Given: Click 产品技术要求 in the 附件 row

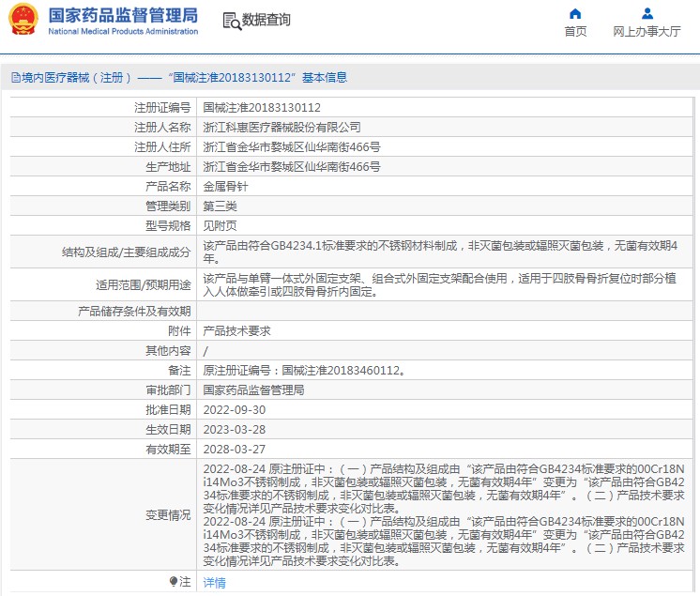Looking at the screenshot, I should [x=236, y=331].
